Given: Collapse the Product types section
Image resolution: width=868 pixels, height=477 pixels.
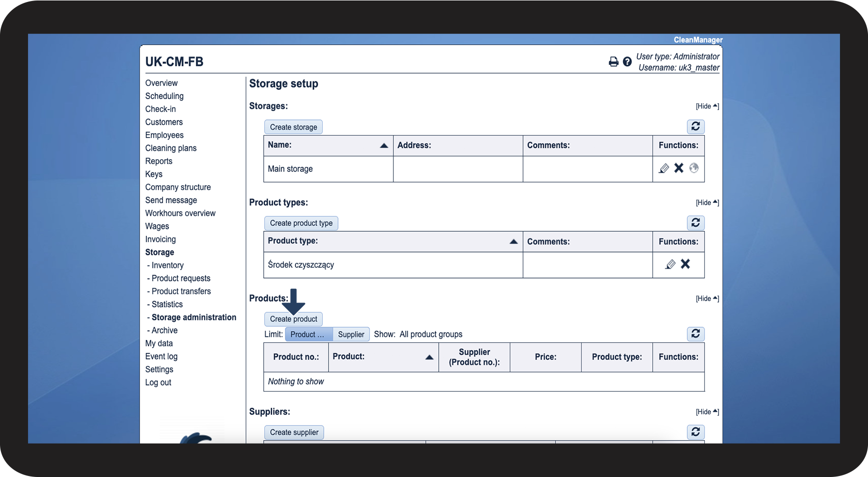Looking at the screenshot, I should tap(707, 202).
